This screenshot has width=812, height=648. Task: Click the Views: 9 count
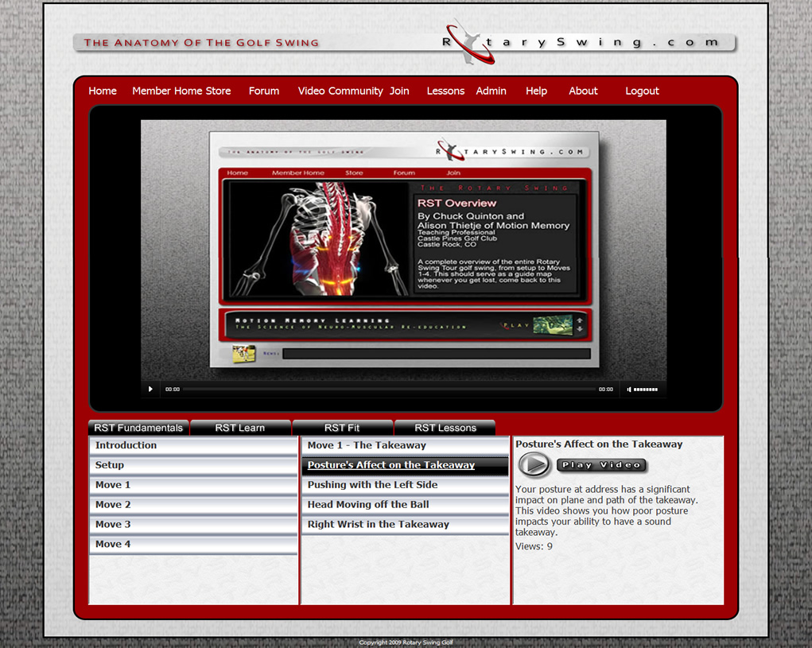[x=534, y=546]
